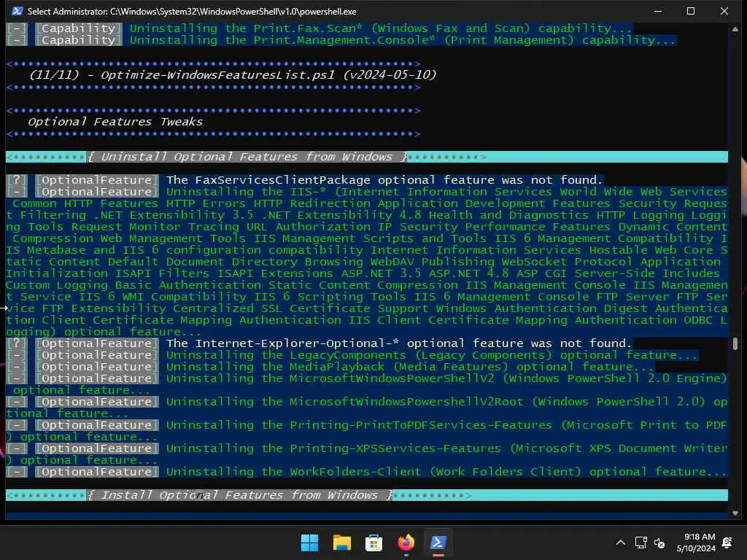Launch Microsoft Store from the taskbar
The width and height of the screenshot is (747, 560).
pos(373,542)
